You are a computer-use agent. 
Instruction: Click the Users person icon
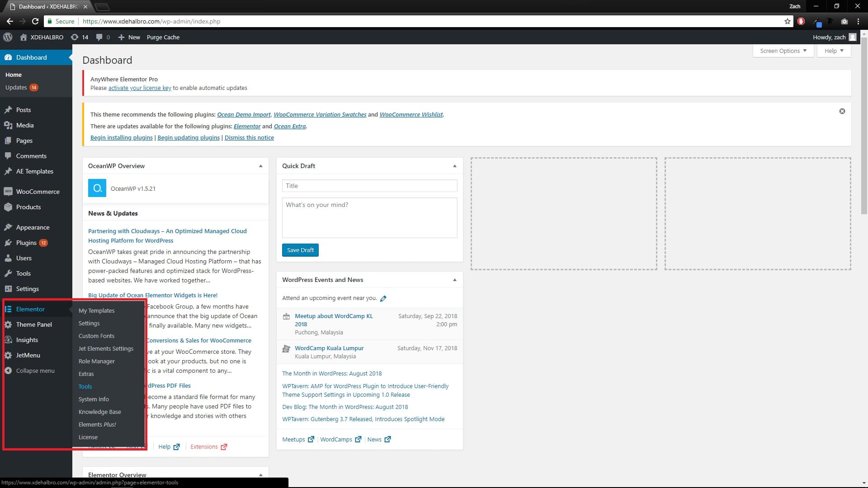(8, 258)
